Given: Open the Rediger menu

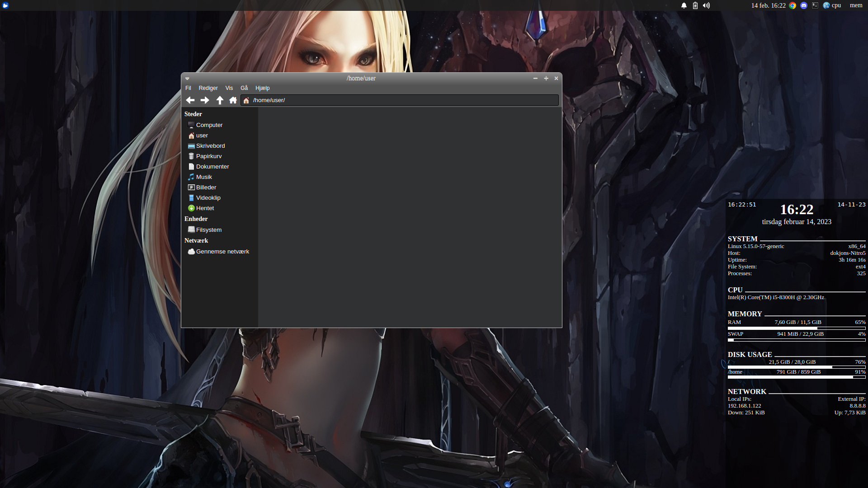Looking at the screenshot, I should tap(208, 88).
